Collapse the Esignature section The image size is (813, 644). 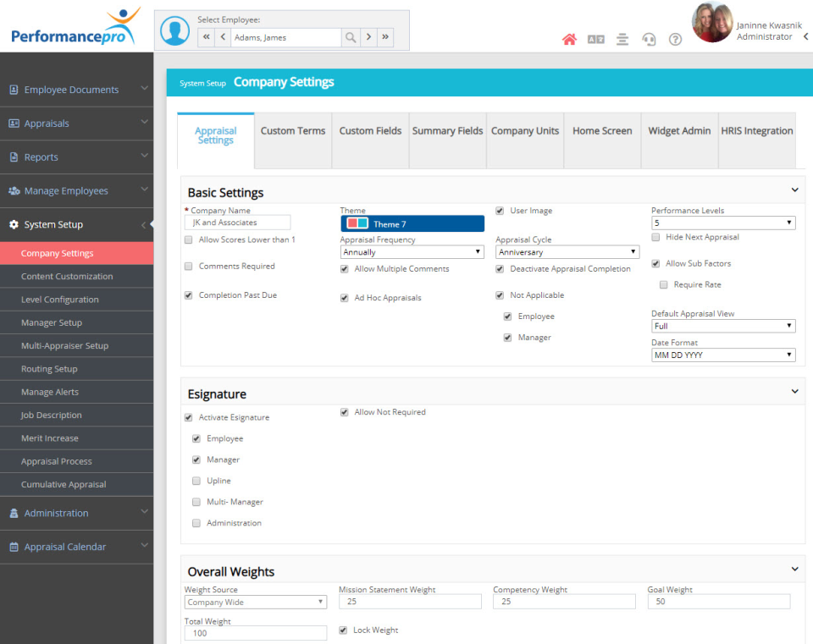coord(794,392)
